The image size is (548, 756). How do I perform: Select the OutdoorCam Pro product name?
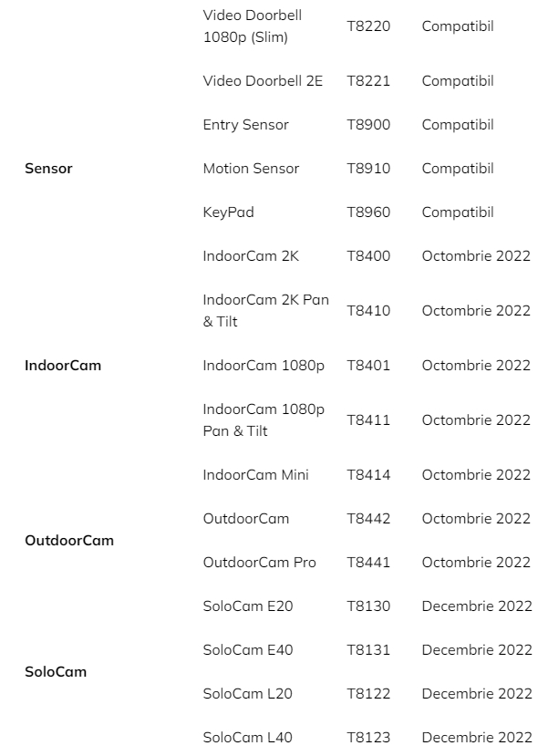259,563
